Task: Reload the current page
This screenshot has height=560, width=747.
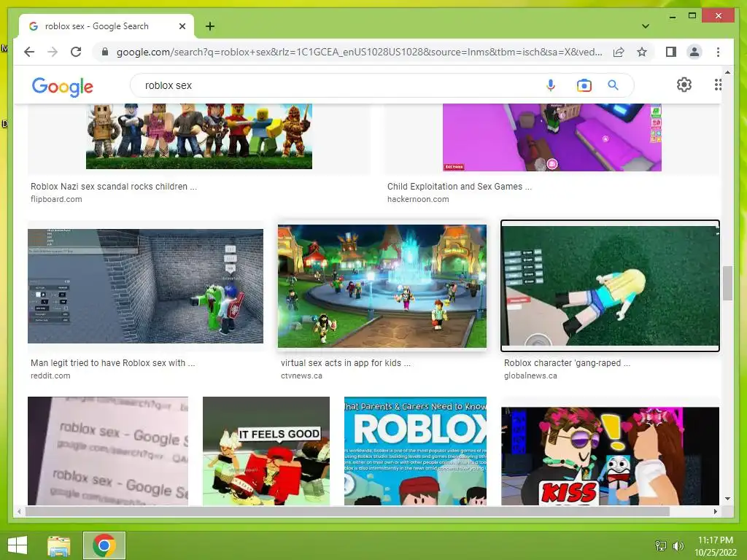Action: [x=76, y=52]
